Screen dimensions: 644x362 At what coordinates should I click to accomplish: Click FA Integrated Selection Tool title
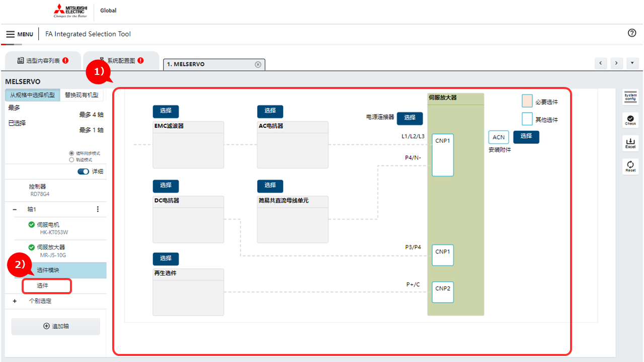(88, 34)
